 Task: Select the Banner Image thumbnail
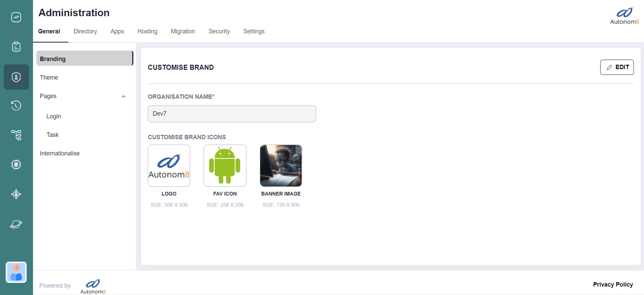281,166
